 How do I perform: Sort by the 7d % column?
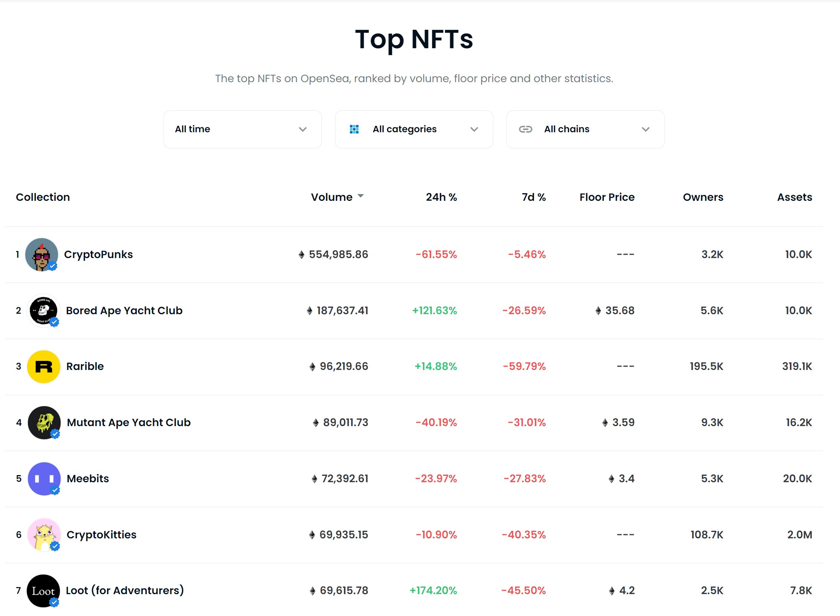pos(534,197)
